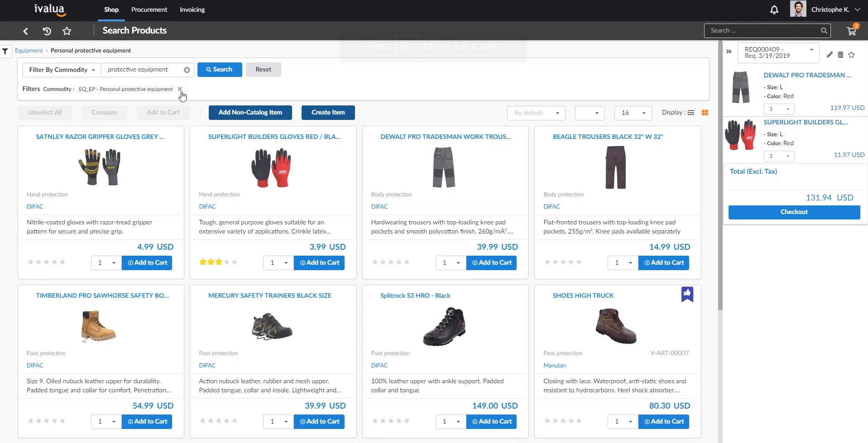
Task: Click Equipment breadcrumb link
Action: pyautogui.click(x=29, y=51)
